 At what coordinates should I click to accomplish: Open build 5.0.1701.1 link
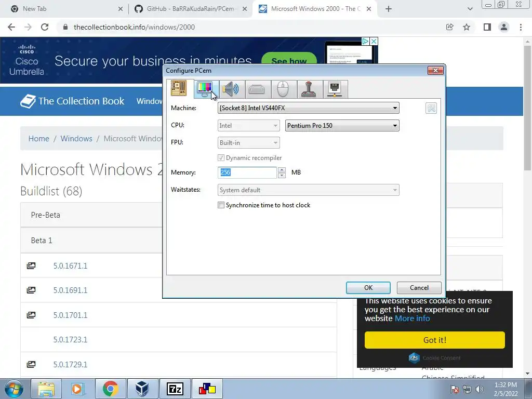click(x=70, y=315)
